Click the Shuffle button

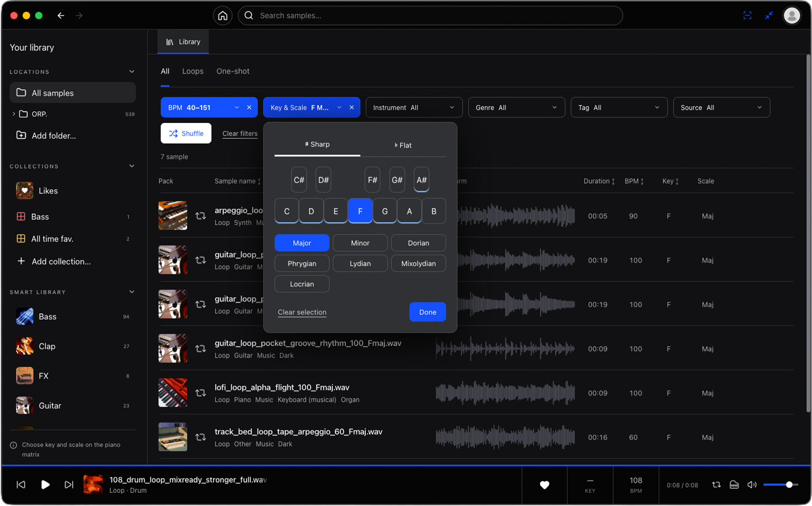point(186,134)
